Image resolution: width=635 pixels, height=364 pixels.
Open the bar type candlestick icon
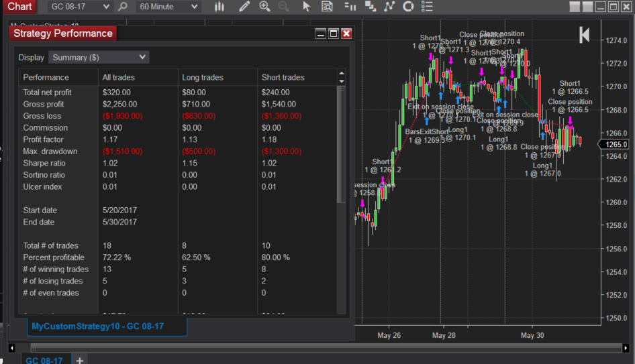(x=219, y=7)
